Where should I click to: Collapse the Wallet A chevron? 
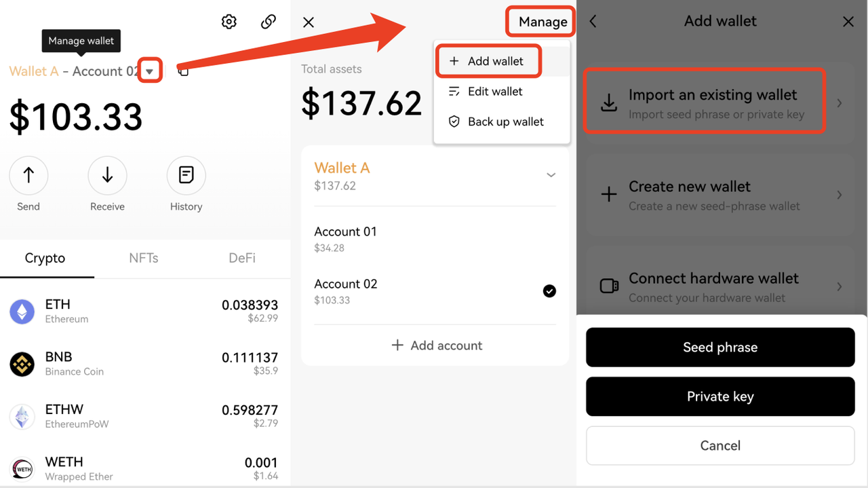coord(551,175)
